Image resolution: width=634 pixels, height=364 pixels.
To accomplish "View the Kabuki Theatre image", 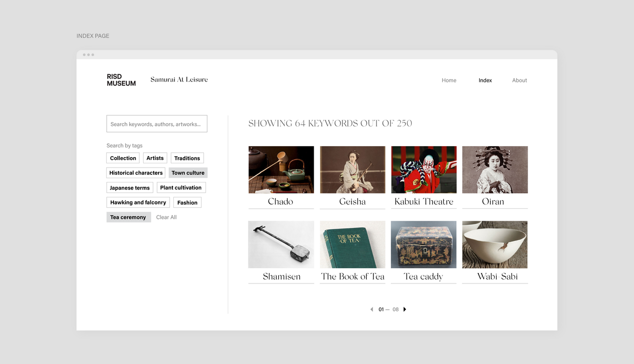I will pos(424,170).
